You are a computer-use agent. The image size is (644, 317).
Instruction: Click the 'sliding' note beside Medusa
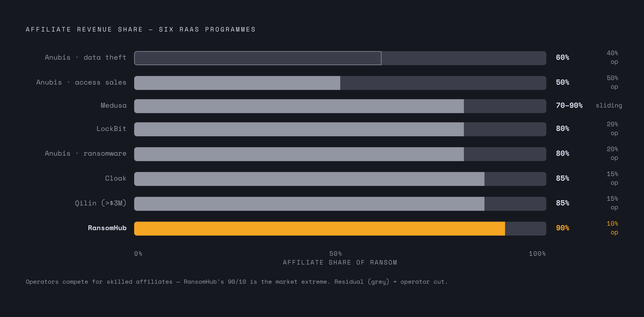pos(609,106)
